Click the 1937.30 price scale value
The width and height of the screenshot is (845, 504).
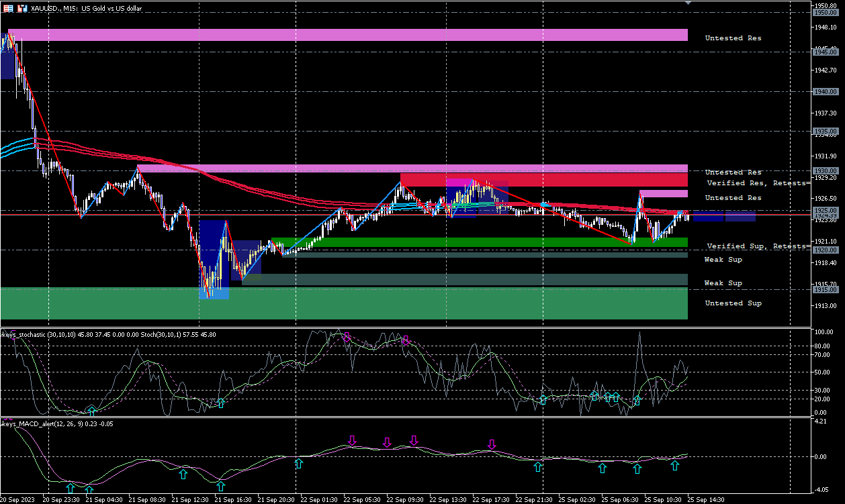824,113
